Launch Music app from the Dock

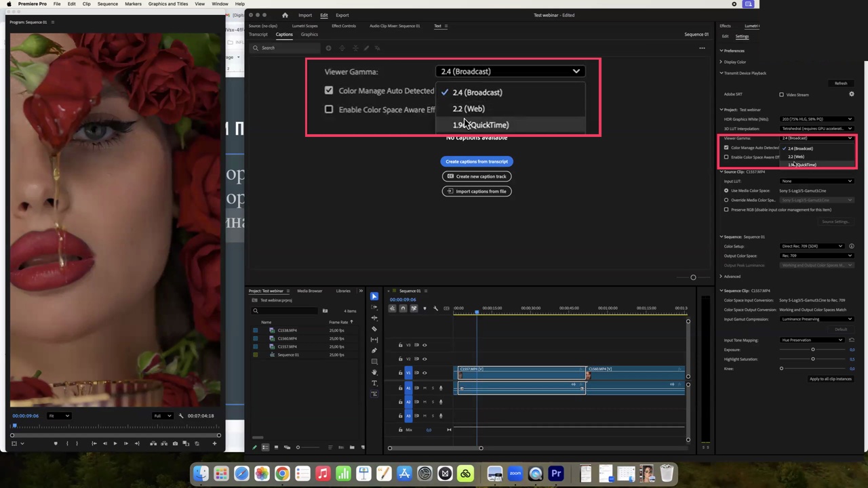[323, 474]
